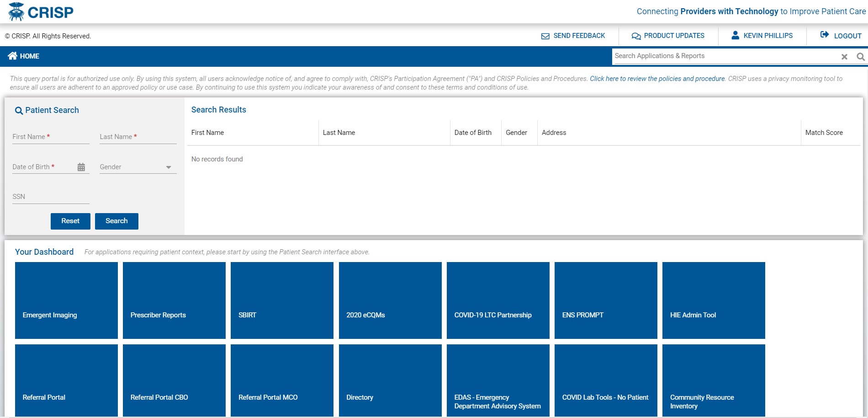Open the Referral Portal MCO tile

pos(282,380)
